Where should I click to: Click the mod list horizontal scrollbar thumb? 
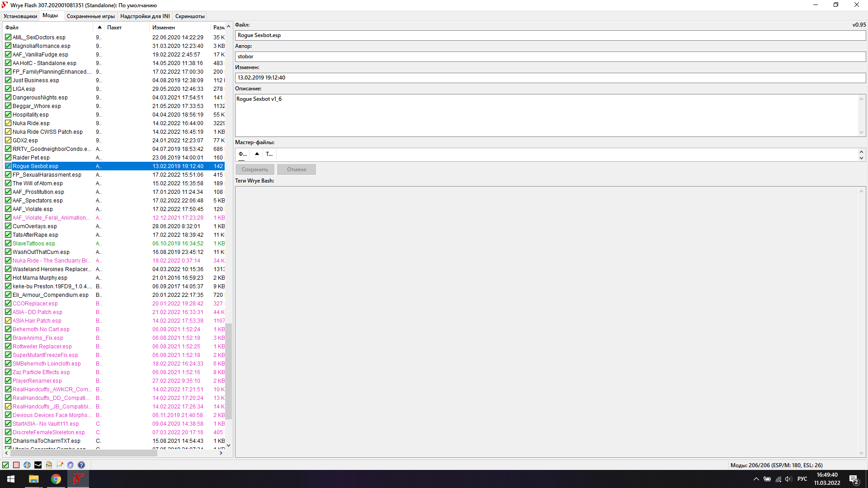(x=84, y=453)
